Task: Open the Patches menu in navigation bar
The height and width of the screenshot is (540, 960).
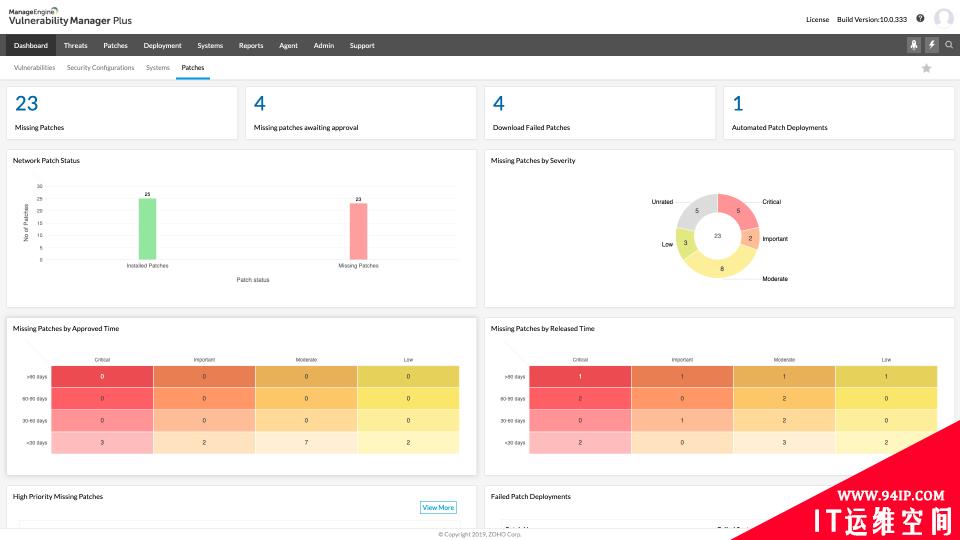Action: pos(115,45)
